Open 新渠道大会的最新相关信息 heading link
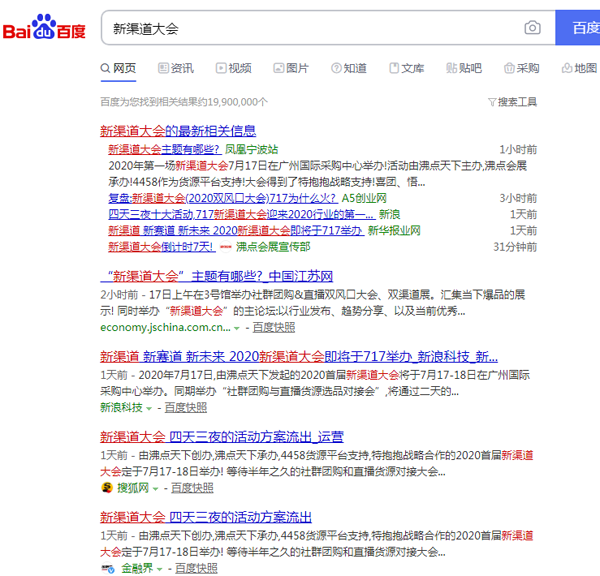The image size is (600, 576). pos(178,131)
